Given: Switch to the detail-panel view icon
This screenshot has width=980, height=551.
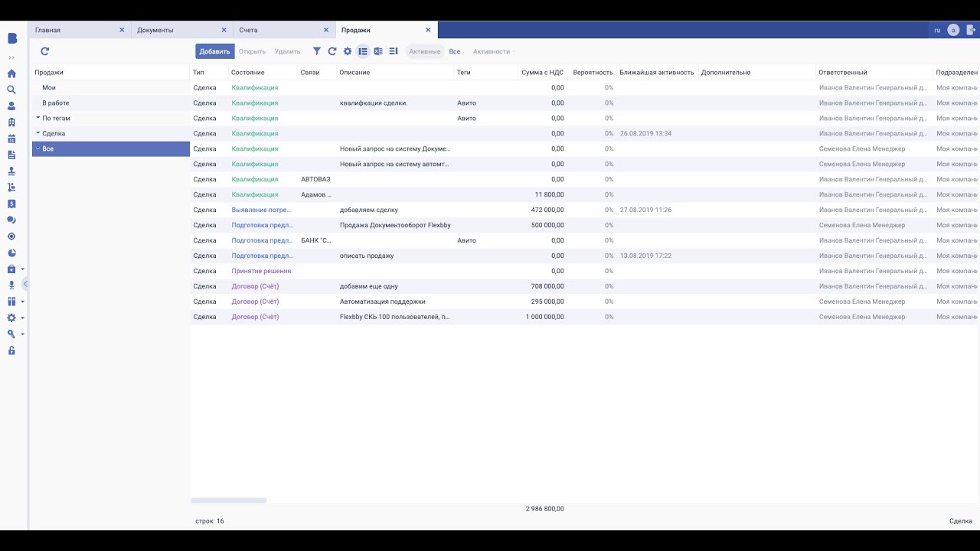Looking at the screenshot, I should click(x=394, y=51).
